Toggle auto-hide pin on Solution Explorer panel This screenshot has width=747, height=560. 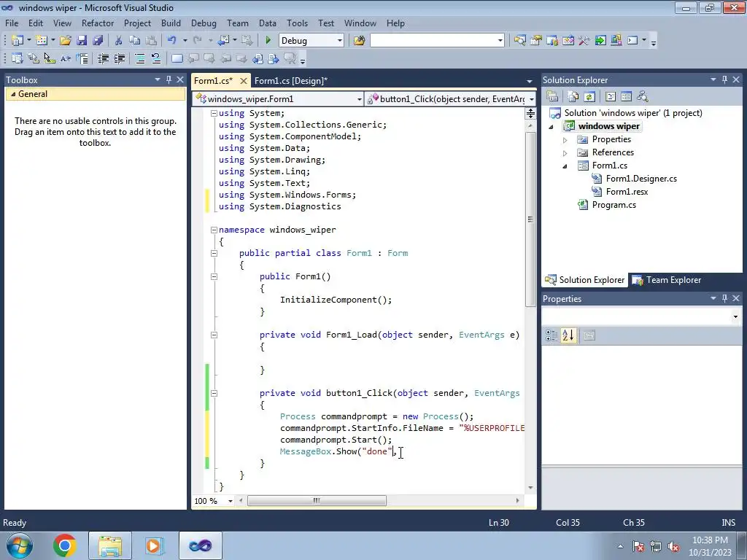724,79
